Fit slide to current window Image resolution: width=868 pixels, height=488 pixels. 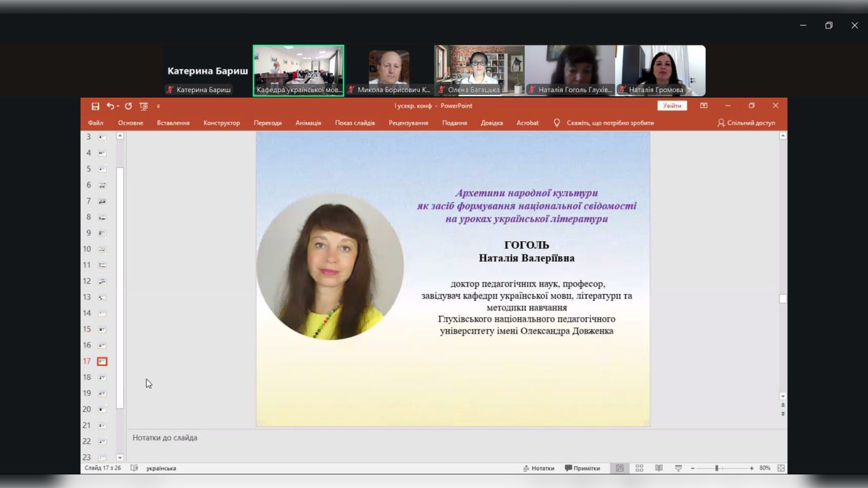tap(781, 468)
